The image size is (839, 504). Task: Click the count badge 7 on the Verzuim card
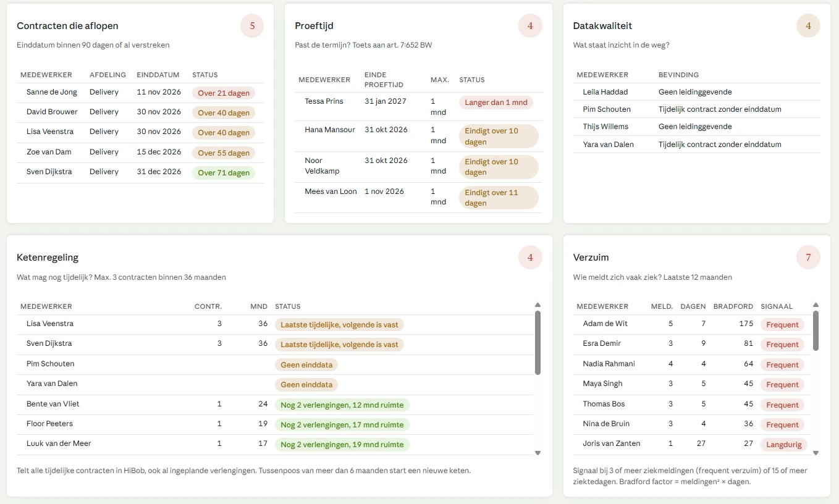tap(808, 258)
